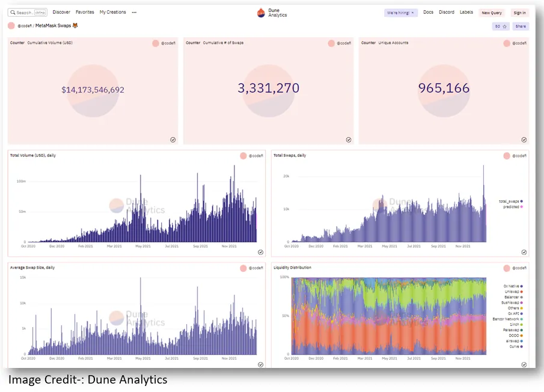Image resolution: width=544 pixels, height=392 pixels.
Task: Toggle the Curve legend series
Action: [516, 346]
